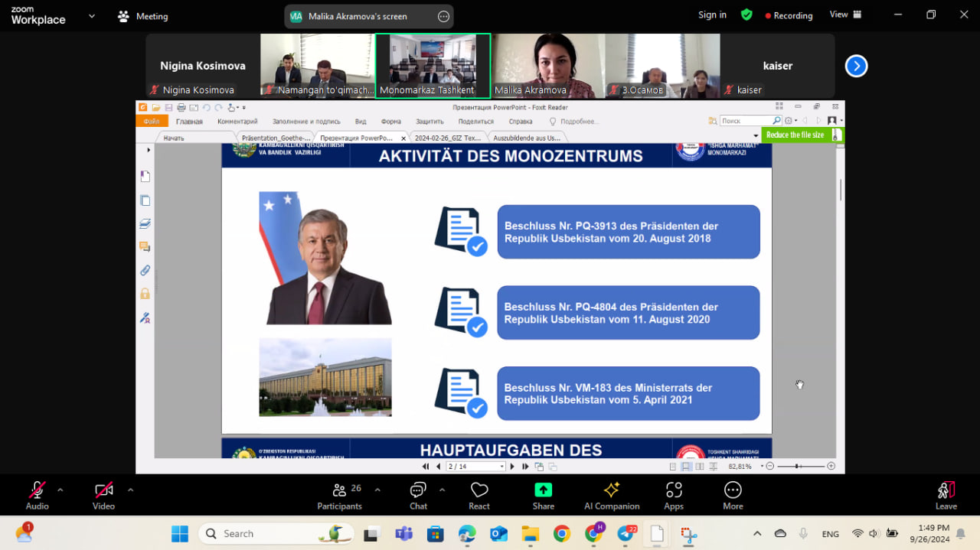Unmute microphone with the Audio button
The height and width of the screenshot is (550, 980).
coord(37,495)
